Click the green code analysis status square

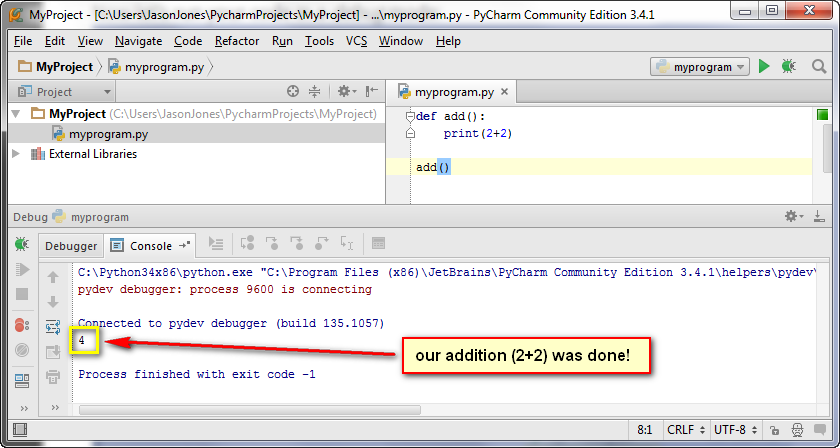(x=822, y=114)
